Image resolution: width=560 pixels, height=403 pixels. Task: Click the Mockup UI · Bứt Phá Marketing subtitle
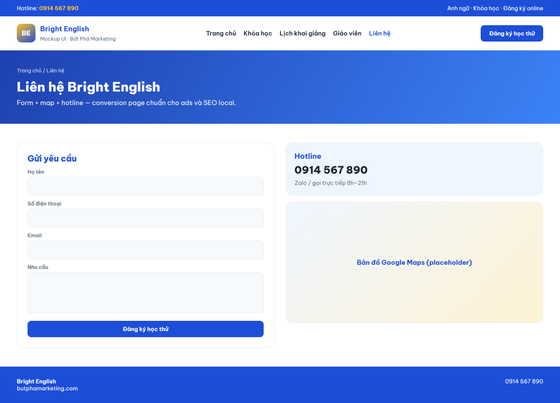click(x=78, y=39)
